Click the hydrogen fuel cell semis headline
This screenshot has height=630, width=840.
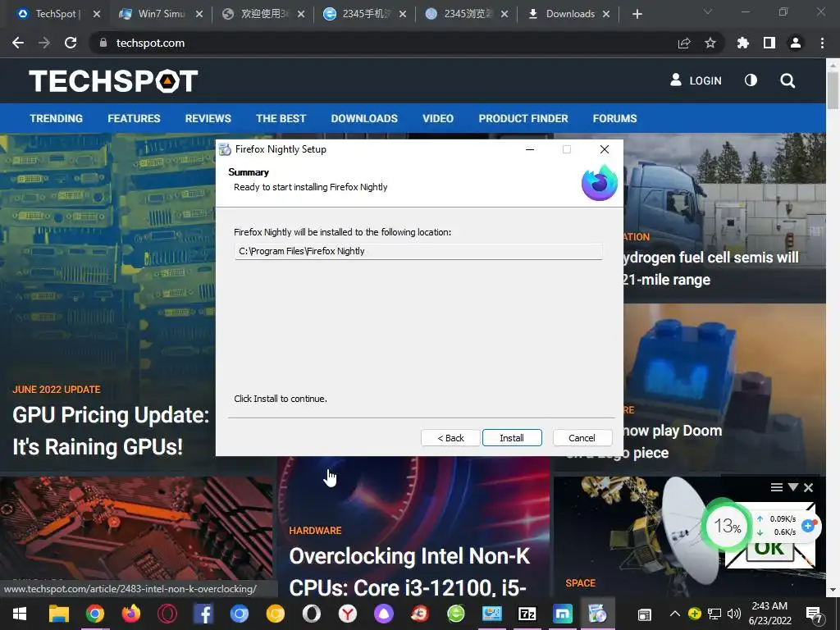pos(710,268)
